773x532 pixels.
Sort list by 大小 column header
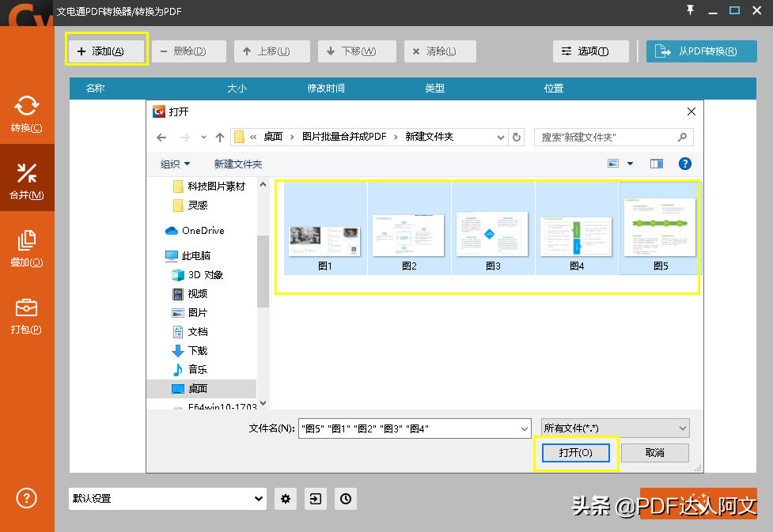(x=237, y=89)
